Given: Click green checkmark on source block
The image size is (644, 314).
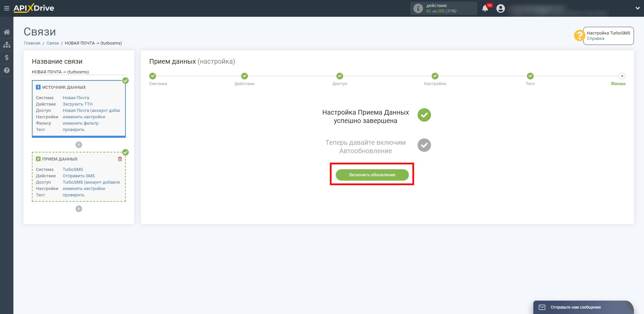Looking at the screenshot, I should click(x=125, y=81).
